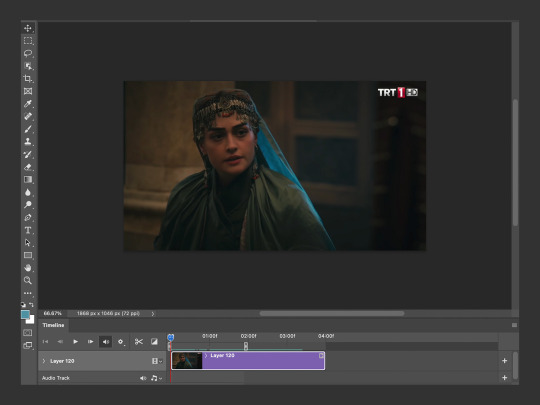Open the Layer 120 filmstrip menu
540x405 pixels.
[157, 361]
